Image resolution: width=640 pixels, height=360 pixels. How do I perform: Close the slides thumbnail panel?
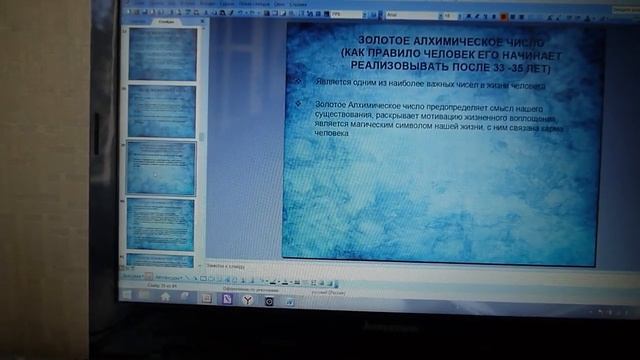click(202, 21)
